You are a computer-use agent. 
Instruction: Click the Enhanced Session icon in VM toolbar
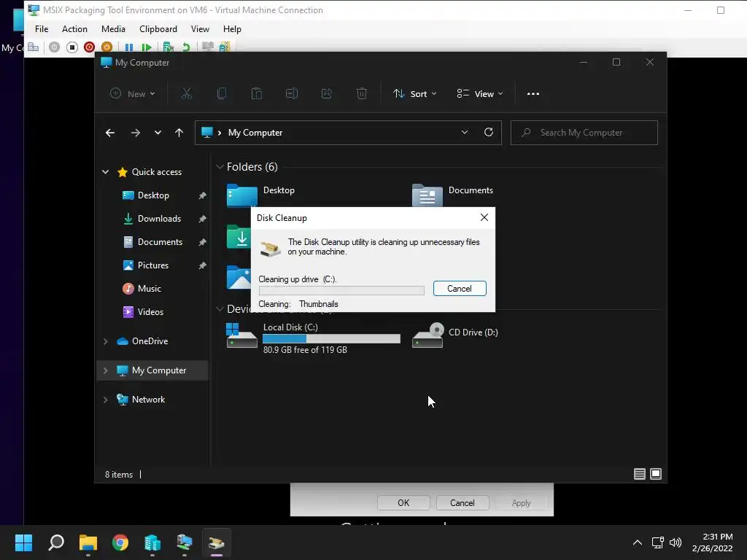pos(207,47)
